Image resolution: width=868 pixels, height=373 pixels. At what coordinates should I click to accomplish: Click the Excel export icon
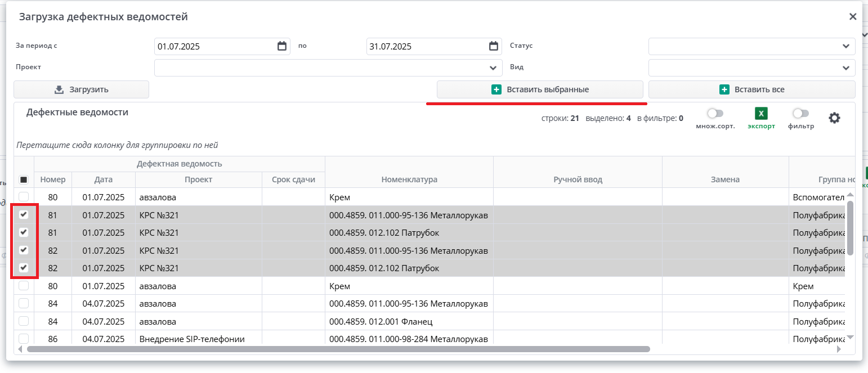tap(761, 114)
